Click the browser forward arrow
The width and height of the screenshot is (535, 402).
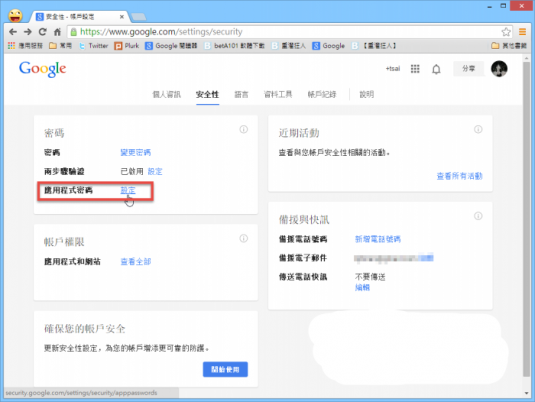pyautogui.click(x=28, y=32)
